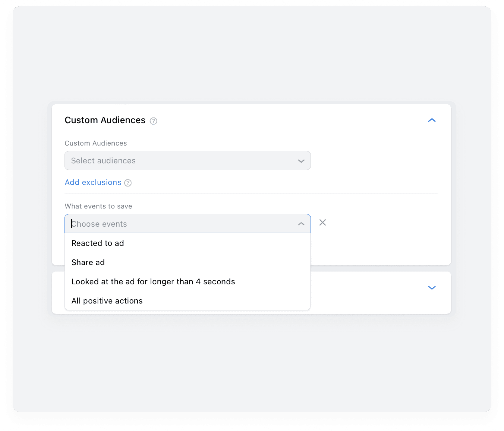Screen dimensions: 504x431
Task: Open the Select audiences dropdown
Action: tap(188, 160)
